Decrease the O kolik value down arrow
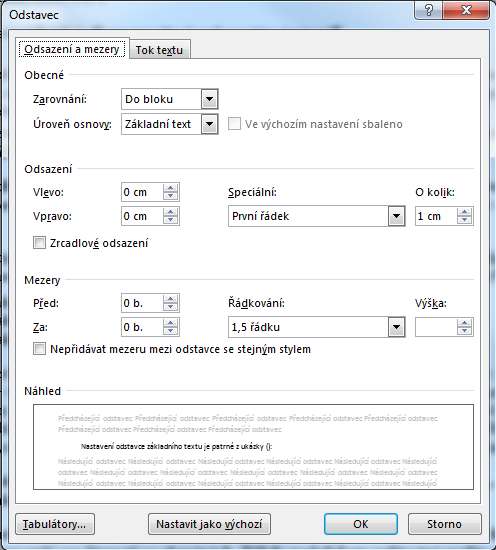The image size is (496, 550). (x=465, y=220)
